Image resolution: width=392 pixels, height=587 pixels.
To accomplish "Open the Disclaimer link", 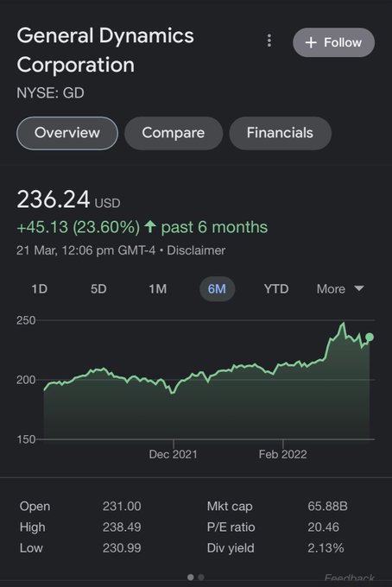I will click(x=196, y=250).
